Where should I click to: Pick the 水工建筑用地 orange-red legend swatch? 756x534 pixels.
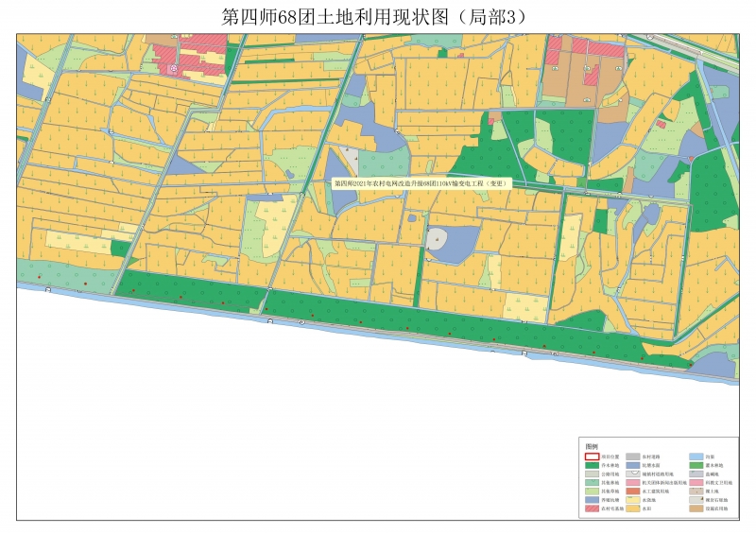[x=634, y=491]
